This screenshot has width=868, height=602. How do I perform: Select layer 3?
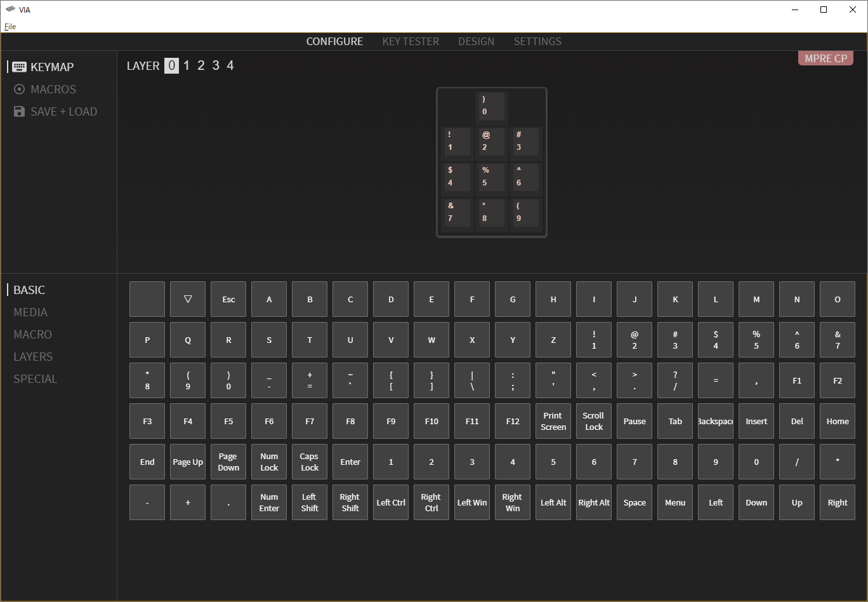(x=216, y=65)
